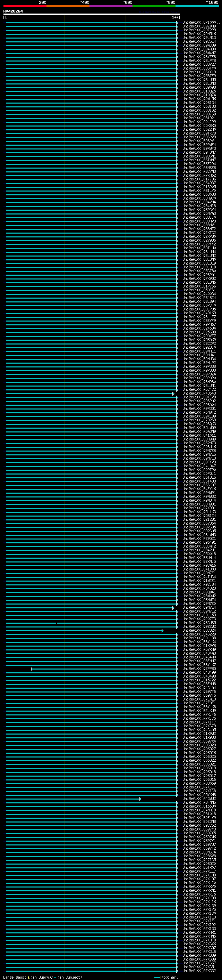Click the last hit label UniRef100_A7XG32
Screen dimensions: 222x980
[x=199, y=971]
